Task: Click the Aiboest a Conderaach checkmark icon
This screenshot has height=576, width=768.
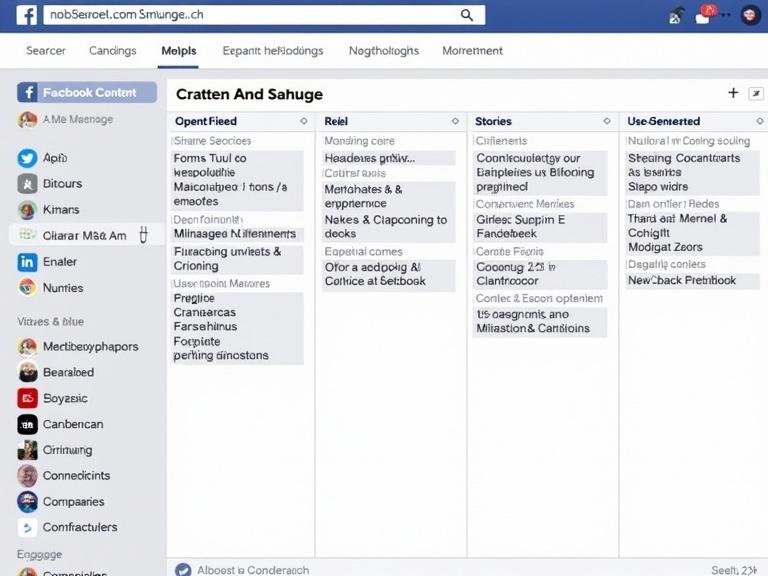Action: pos(183,570)
